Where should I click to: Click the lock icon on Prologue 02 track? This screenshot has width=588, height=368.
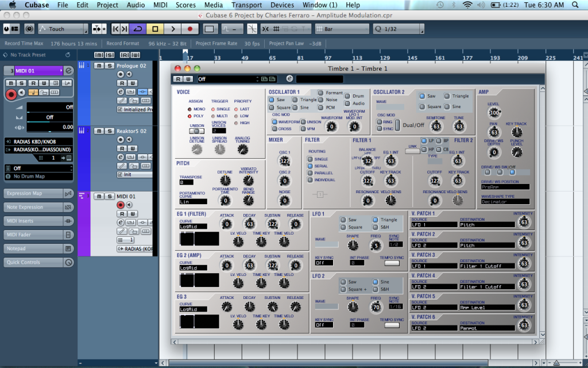tap(134, 101)
